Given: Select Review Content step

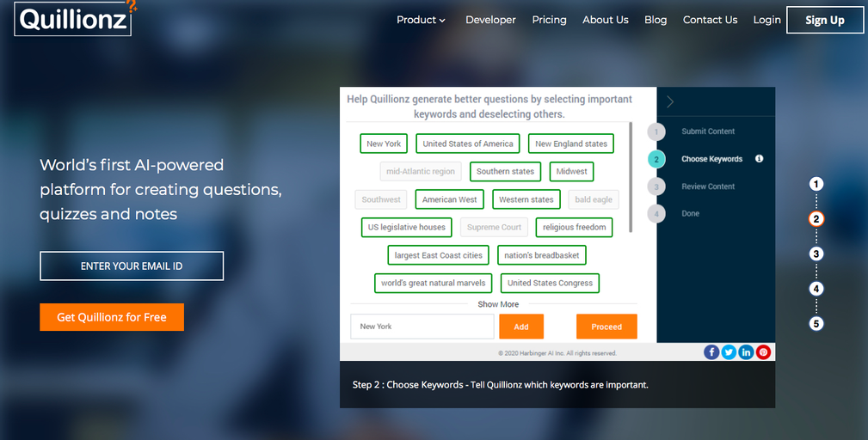Looking at the screenshot, I should [708, 186].
